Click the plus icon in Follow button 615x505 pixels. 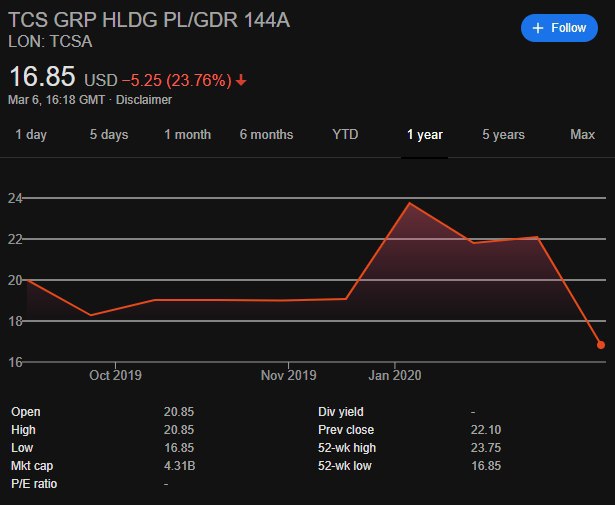(x=538, y=28)
